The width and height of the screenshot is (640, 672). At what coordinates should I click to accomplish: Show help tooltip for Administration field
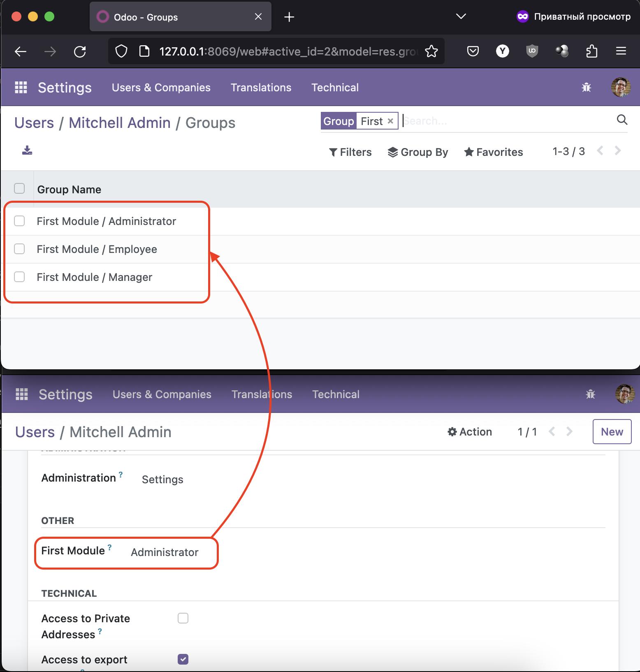tap(121, 474)
